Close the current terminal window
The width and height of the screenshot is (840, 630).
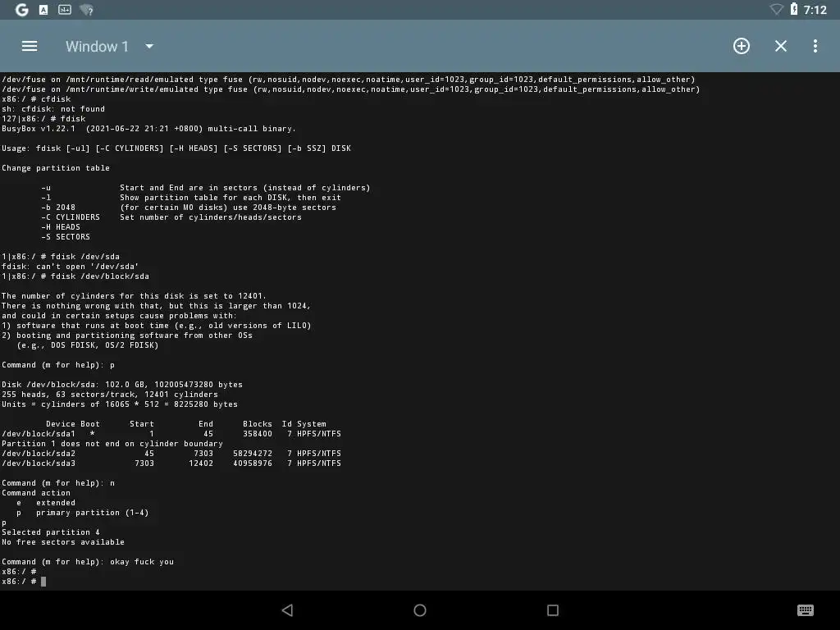(x=781, y=46)
